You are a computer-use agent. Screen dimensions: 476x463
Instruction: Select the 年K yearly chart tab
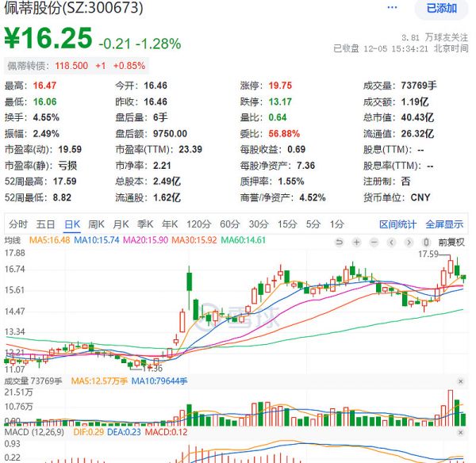click(x=169, y=224)
